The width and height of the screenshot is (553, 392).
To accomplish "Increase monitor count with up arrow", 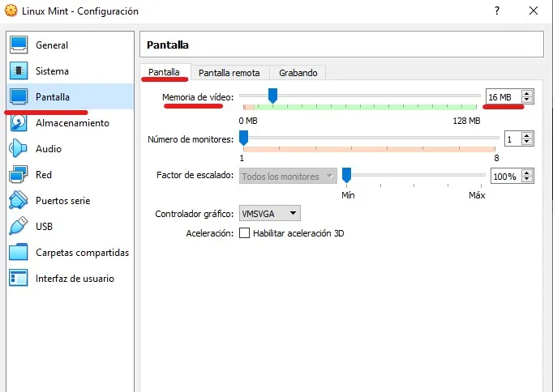I will pos(526,135).
